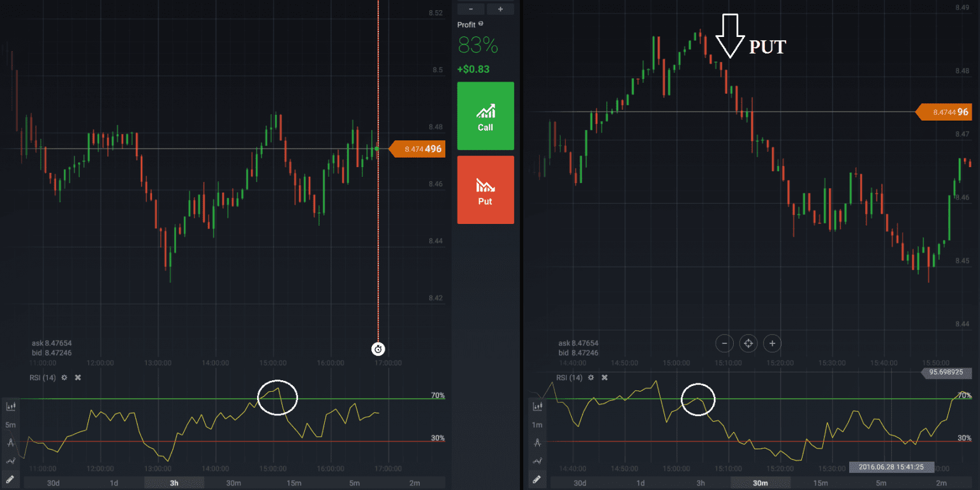Zoom out using the round minus button

(x=724, y=343)
